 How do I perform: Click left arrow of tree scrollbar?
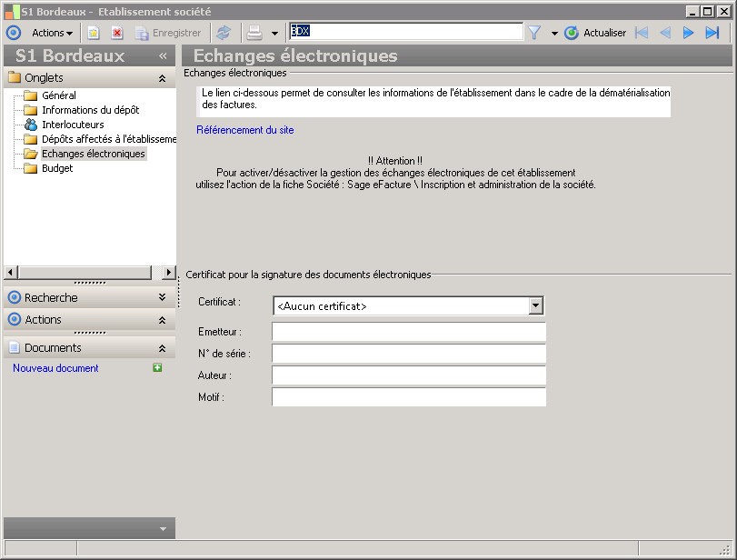11,272
